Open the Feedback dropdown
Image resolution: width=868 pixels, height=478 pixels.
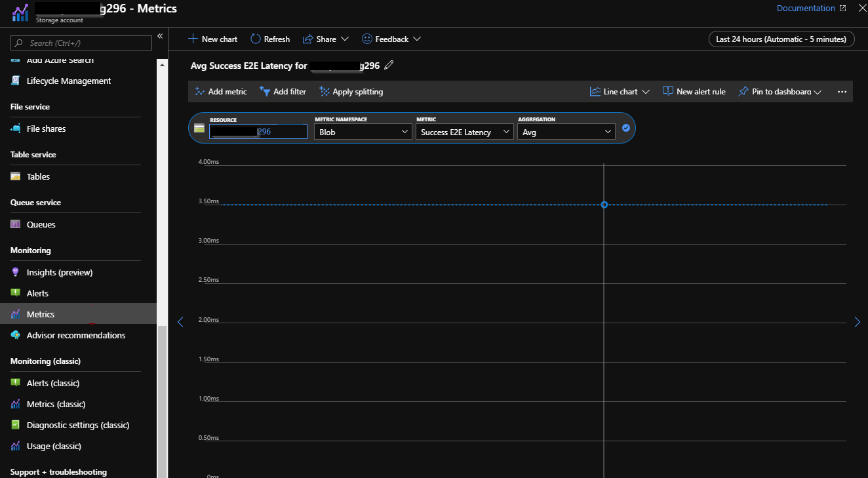391,39
